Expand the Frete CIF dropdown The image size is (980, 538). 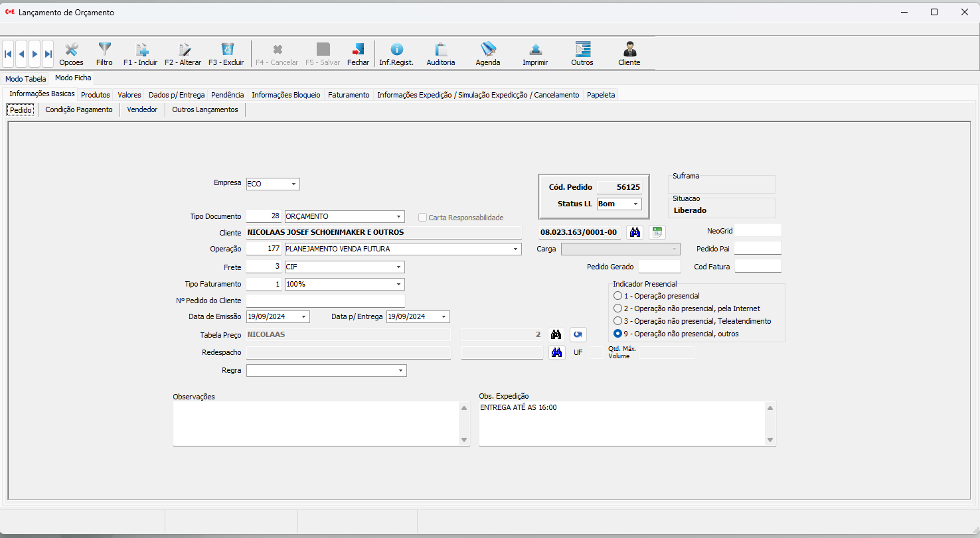pyautogui.click(x=398, y=267)
